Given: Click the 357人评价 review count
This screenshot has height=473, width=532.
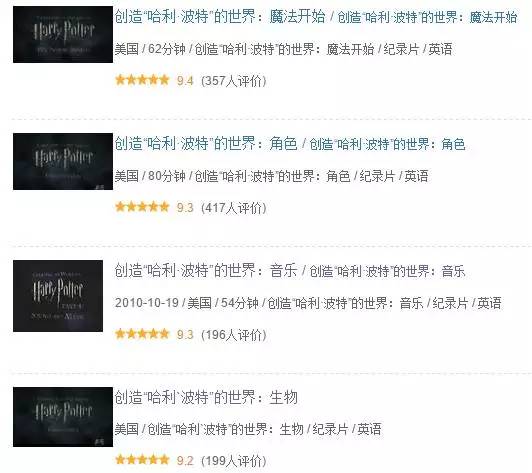Looking at the screenshot, I should (x=234, y=81).
